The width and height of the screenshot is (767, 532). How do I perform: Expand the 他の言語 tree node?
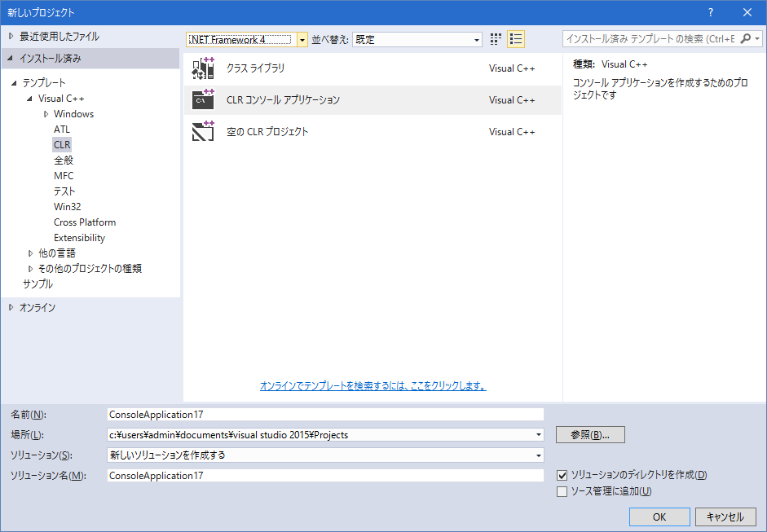31,253
